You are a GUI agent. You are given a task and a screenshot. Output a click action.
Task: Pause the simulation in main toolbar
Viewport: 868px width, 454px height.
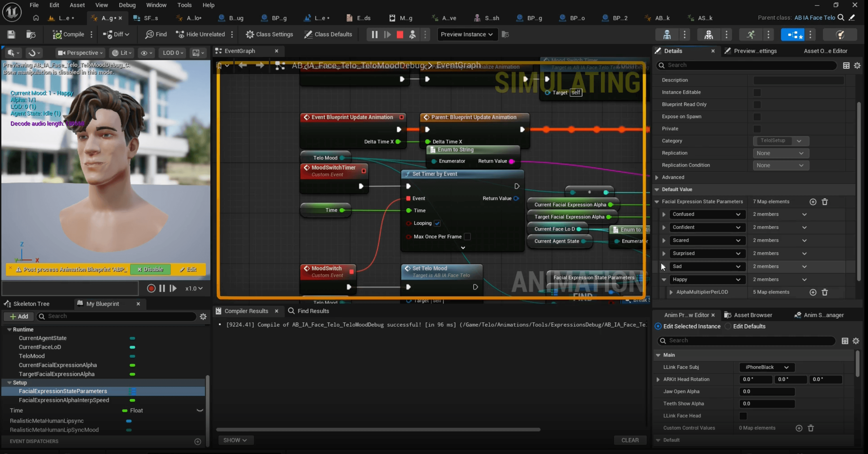(374, 34)
